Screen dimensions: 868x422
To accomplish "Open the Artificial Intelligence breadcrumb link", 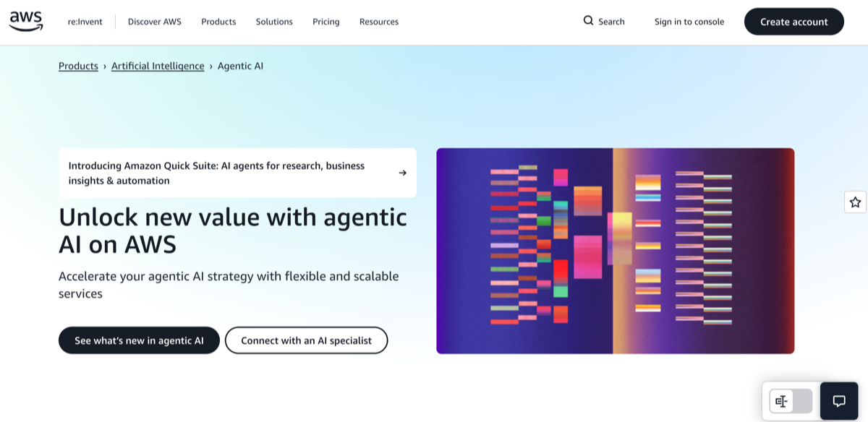I will (x=158, y=66).
